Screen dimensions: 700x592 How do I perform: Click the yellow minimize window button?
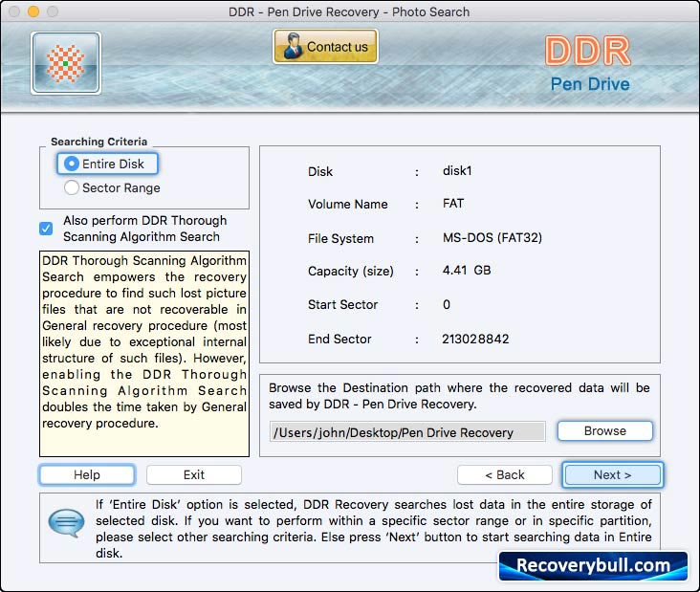pyautogui.click(x=33, y=11)
